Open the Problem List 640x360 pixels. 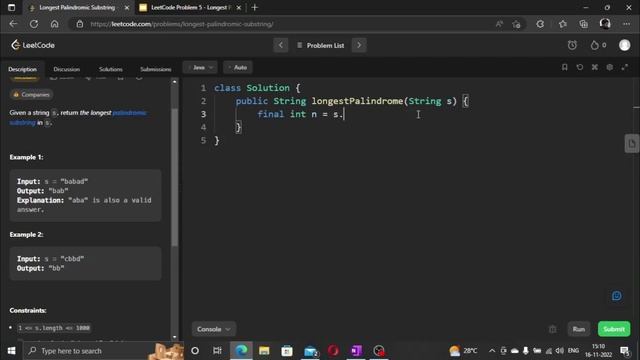coord(321,45)
